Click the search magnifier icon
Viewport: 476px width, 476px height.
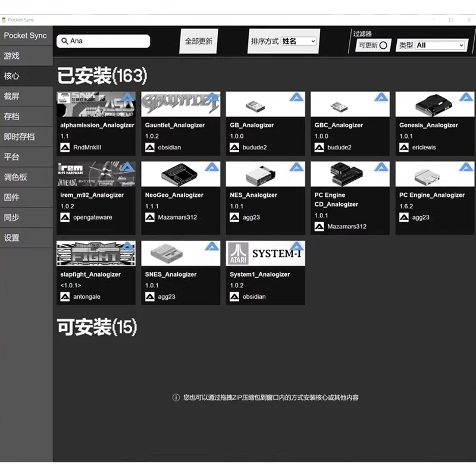tap(64, 41)
